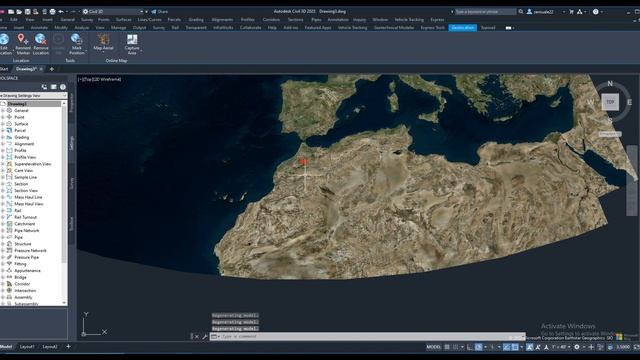Select the Parcel tree item
The height and width of the screenshot is (360, 640).
20,131
